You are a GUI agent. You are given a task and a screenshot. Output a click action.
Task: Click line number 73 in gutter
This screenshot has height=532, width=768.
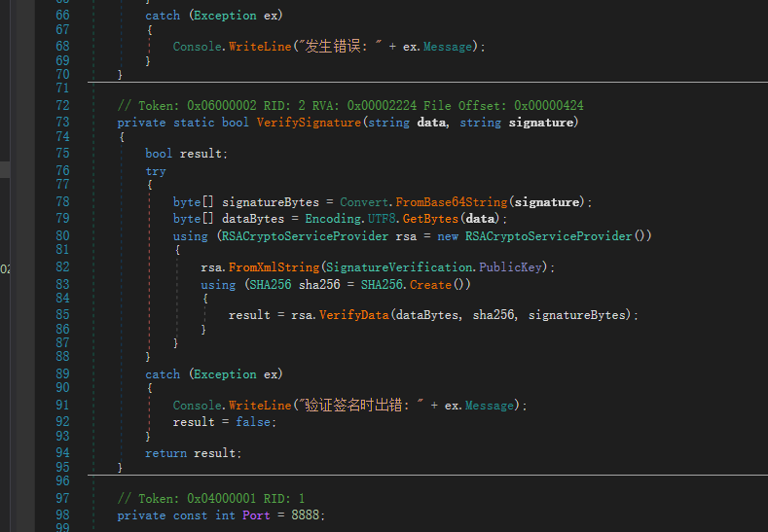coord(62,123)
